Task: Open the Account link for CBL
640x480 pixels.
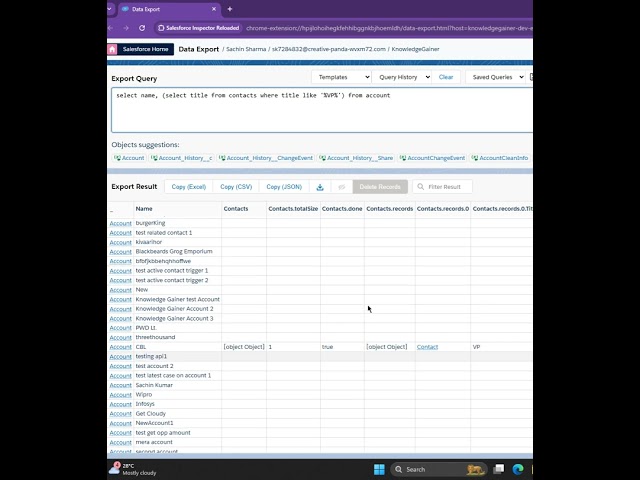Action: tap(120, 347)
